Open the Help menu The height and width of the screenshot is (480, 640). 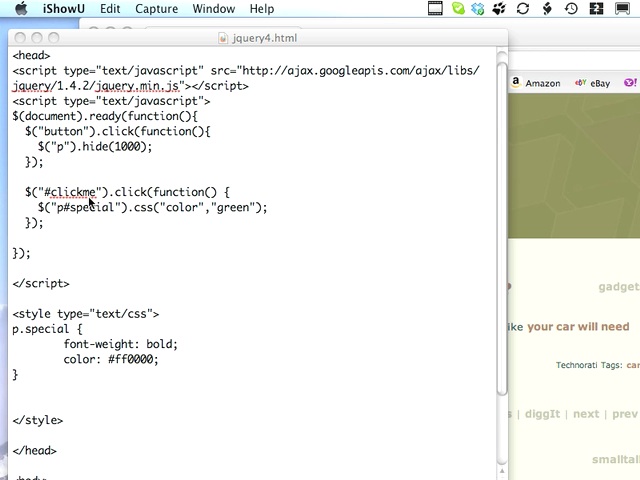pos(262,9)
